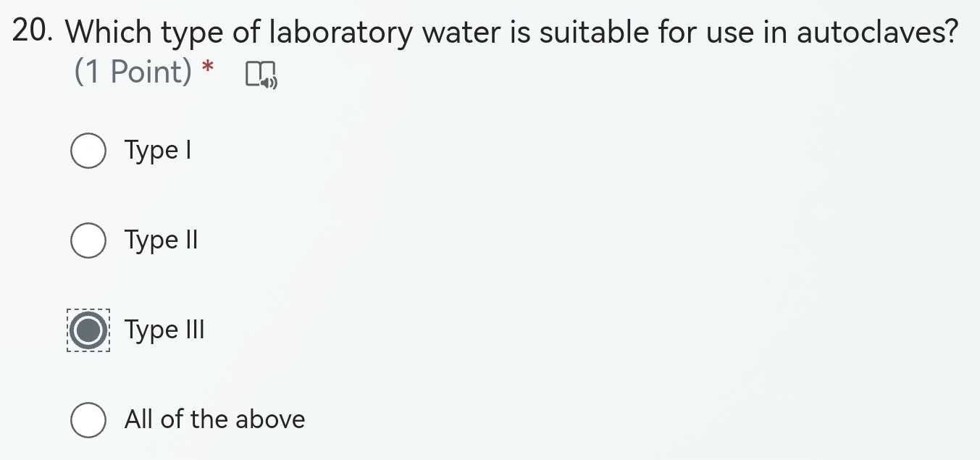Click the Type I option label

158,151
